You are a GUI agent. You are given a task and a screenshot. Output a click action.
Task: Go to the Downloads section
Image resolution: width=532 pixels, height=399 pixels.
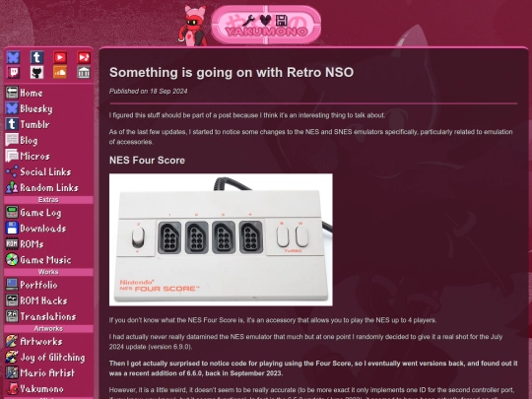tap(49, 229)
